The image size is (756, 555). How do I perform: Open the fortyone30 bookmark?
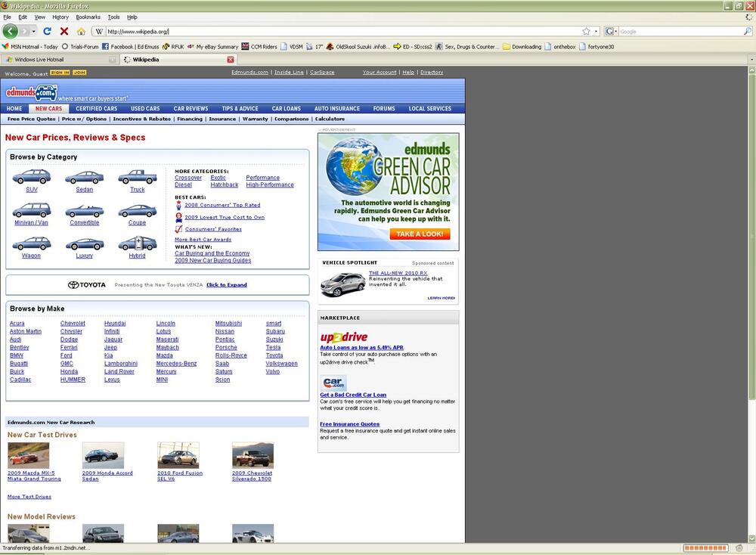(596, 47)
